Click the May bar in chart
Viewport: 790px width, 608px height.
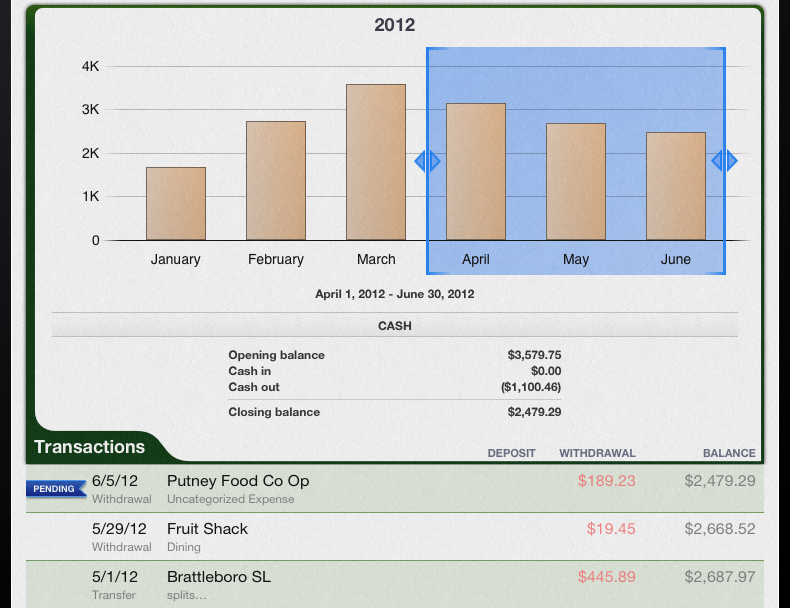point(576,182)
